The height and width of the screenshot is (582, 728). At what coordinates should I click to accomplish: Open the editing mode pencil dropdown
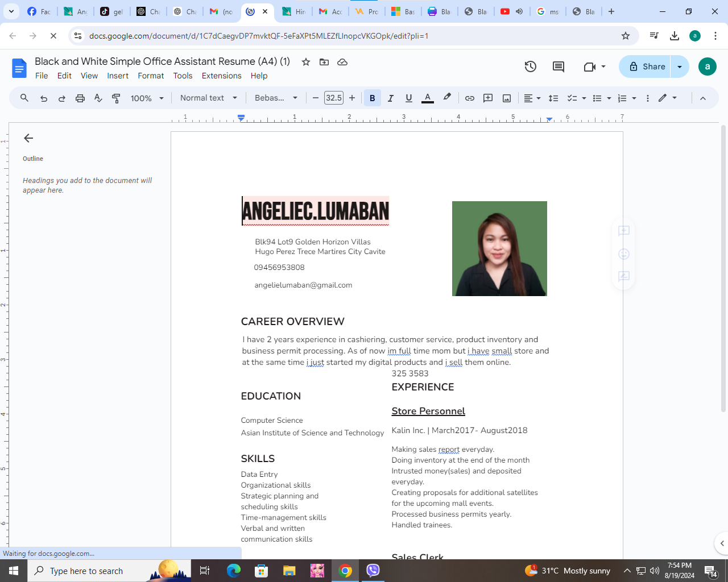coord(668,98)
